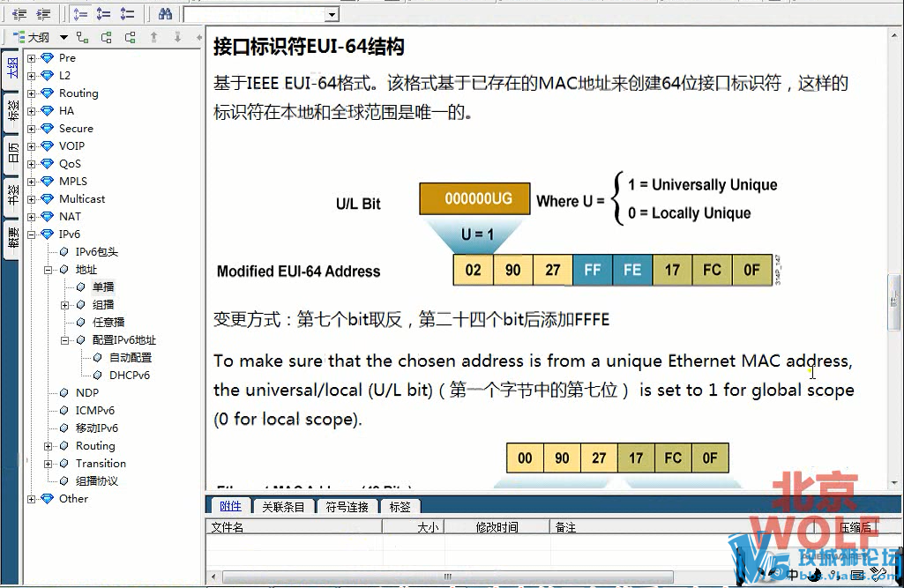Click the add child node icon
904x588 pixels.
point(83,37)
